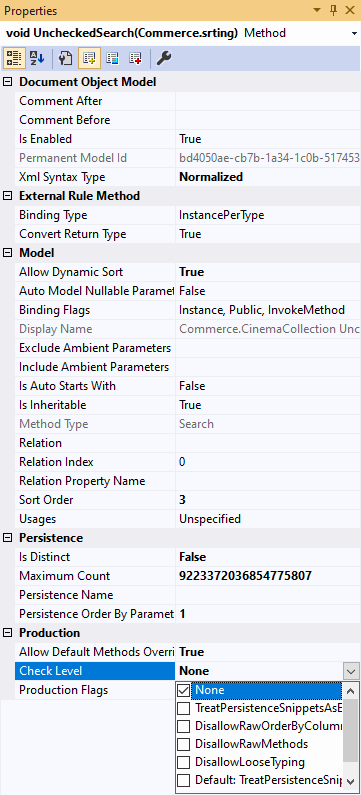Image resolution: width=361 pixels, height=795 pixels.
Task: Select Sort Order value 3
Action: [x=268, y=500]
